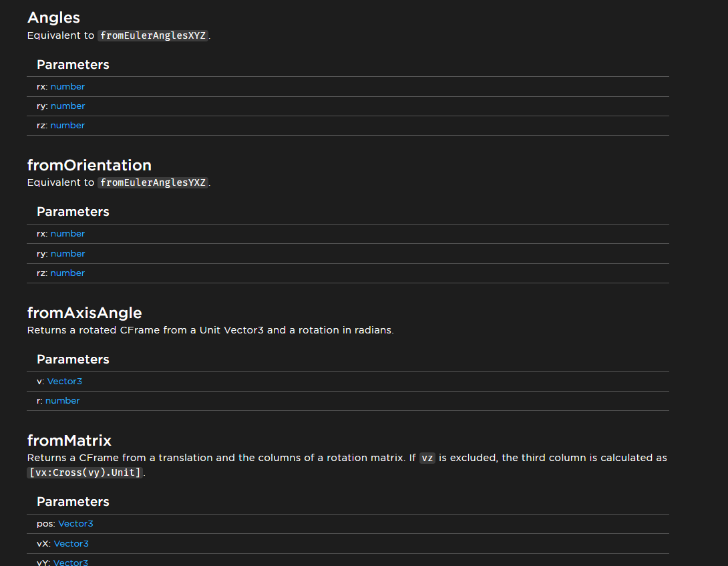
Task: Open the Vector3 link for fromMatrix pos
Action: click(x=75, y=524)
